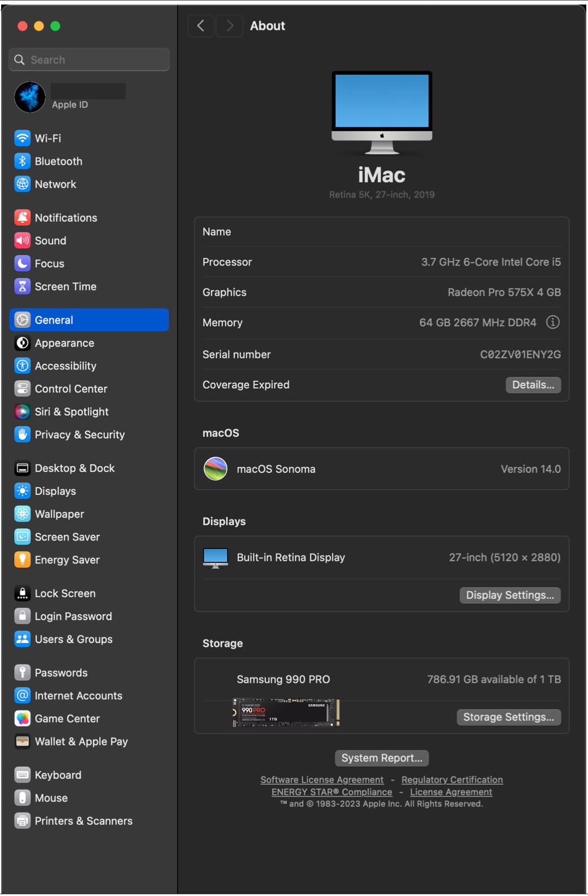Select the Control Center icon
Image resolution: width=588 pixels, height=896 pixels.
(22, 389)
